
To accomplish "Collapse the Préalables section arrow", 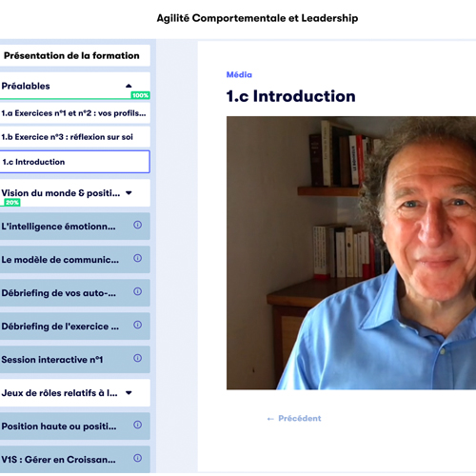I will (129, 86).
